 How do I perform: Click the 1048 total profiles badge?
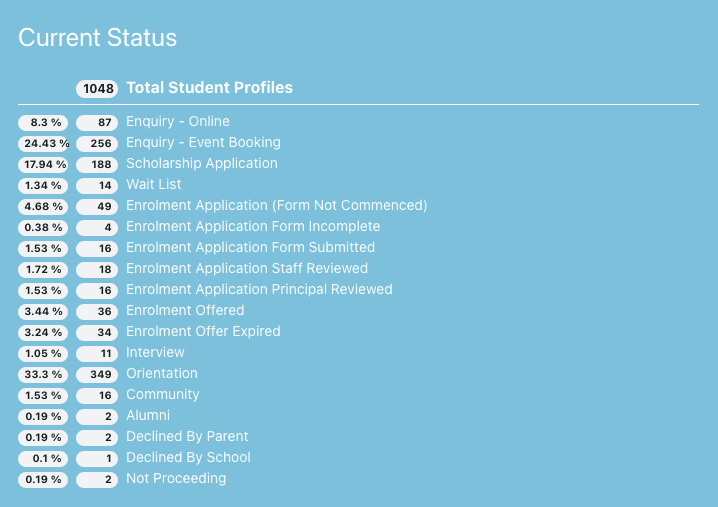(98, 88)
